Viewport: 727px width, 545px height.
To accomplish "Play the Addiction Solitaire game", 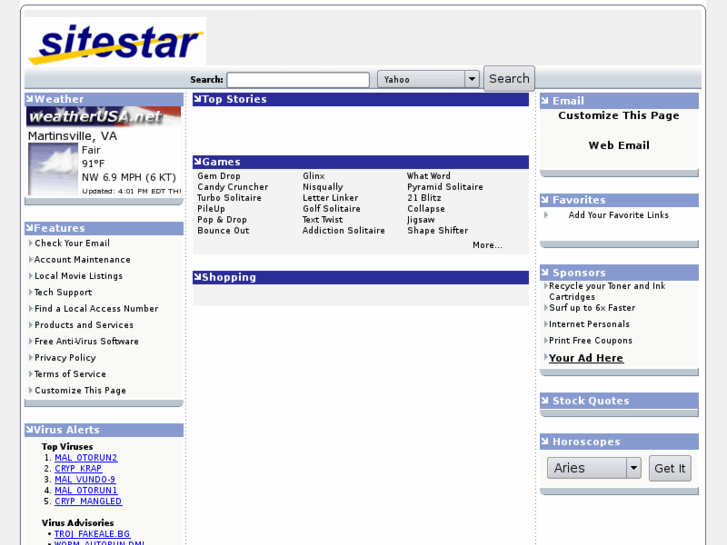I will click(x=344, y=231).
